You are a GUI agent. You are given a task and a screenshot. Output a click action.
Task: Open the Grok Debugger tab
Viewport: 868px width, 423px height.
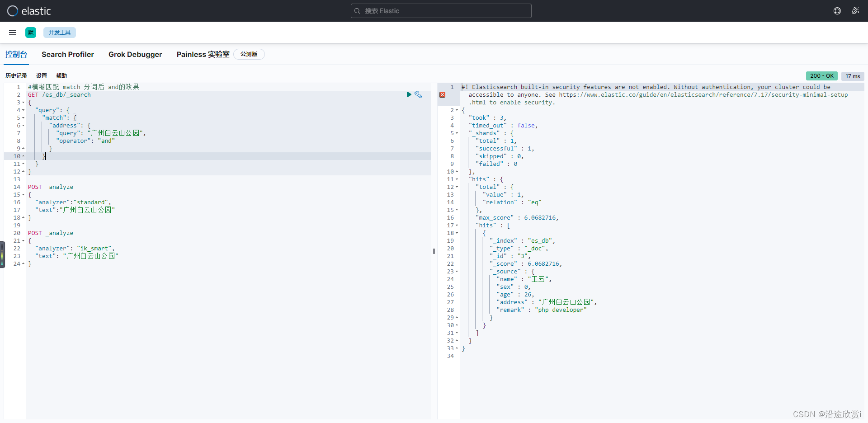click(x=135, y=54)
